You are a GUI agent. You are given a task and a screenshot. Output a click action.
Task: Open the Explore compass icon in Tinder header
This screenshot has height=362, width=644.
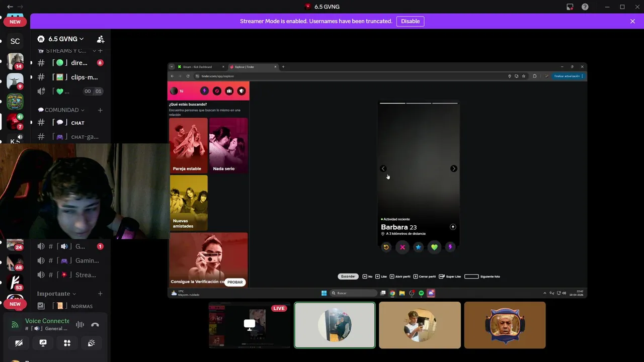click(x=217, y=91)
